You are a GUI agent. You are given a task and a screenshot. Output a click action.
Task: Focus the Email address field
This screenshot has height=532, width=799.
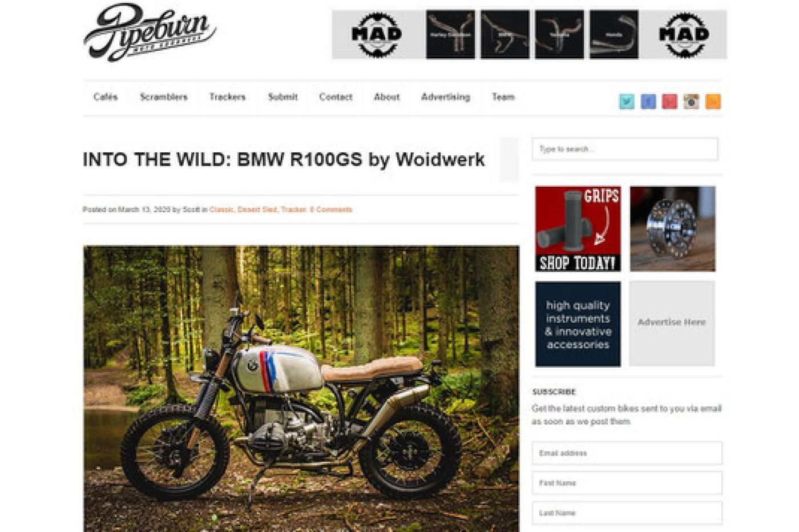click(627, 453)
